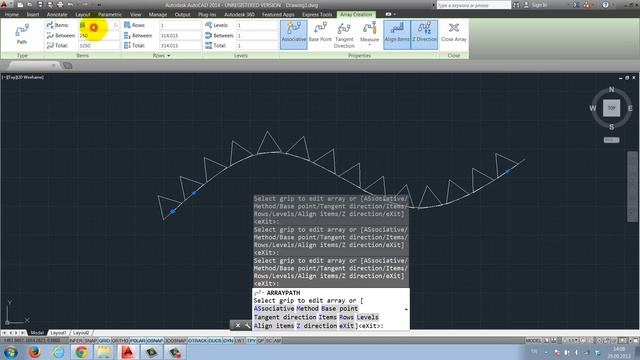The width and height of the screenshot is (640, 360).
Task: Open the Insert ribbon tab
Action: 33,14
